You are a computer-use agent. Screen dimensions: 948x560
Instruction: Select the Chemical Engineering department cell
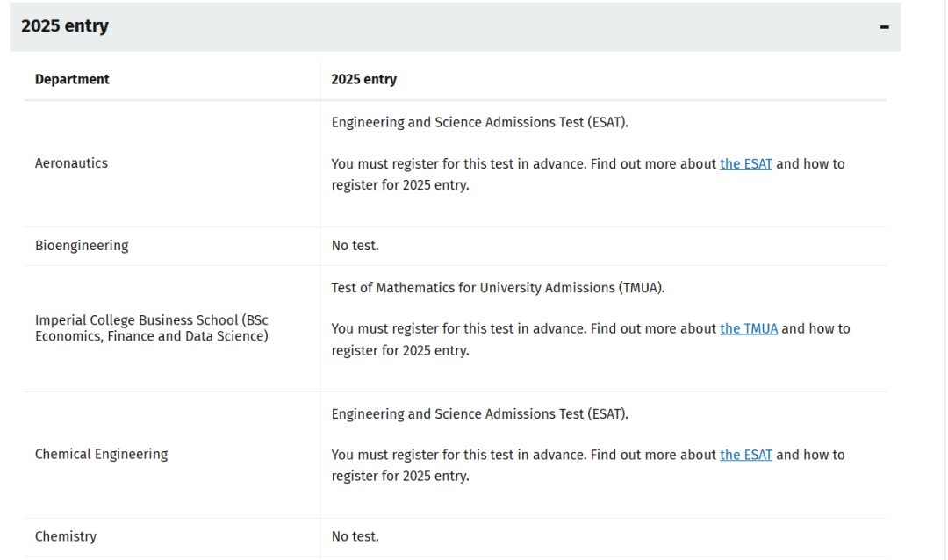(101, 455)
